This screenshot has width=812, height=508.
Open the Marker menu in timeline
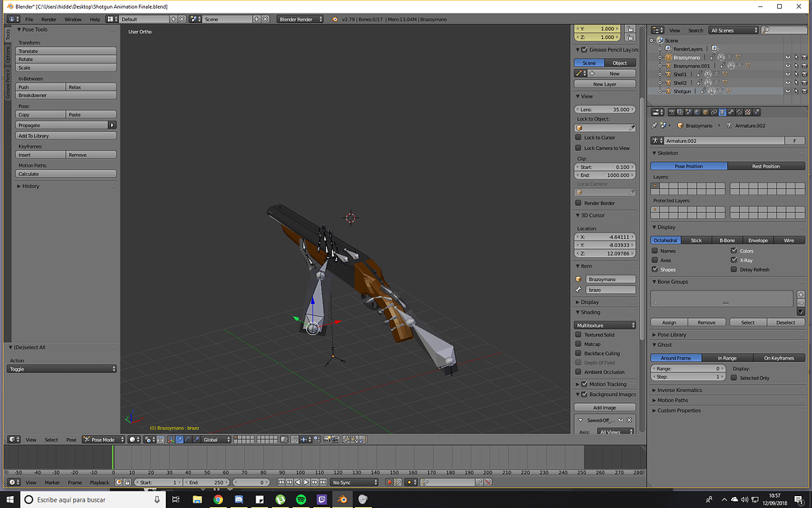coord(52,483)
